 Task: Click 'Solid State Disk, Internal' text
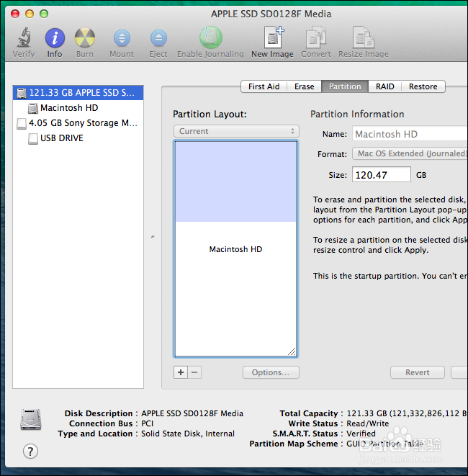point(188,434)
